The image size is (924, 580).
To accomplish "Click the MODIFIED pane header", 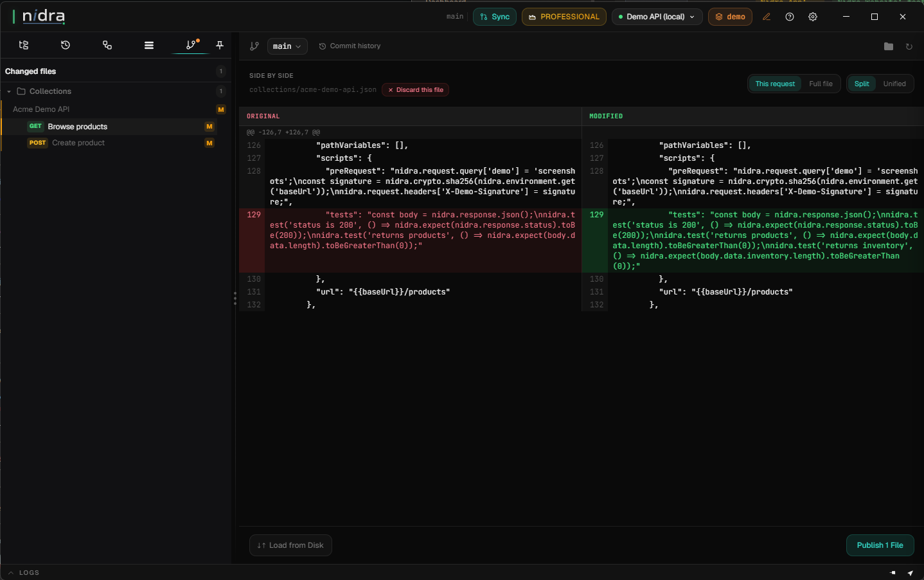I will [606, 116].
